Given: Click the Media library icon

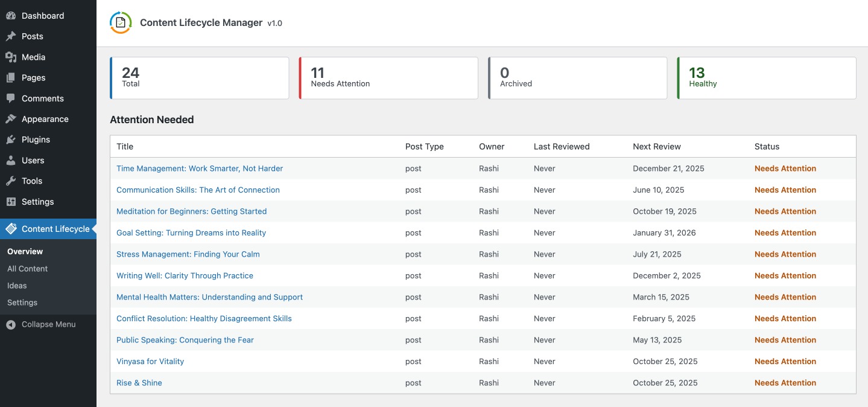Looking at the screenshot, I should pyautogui.click(x=11, y=57).
